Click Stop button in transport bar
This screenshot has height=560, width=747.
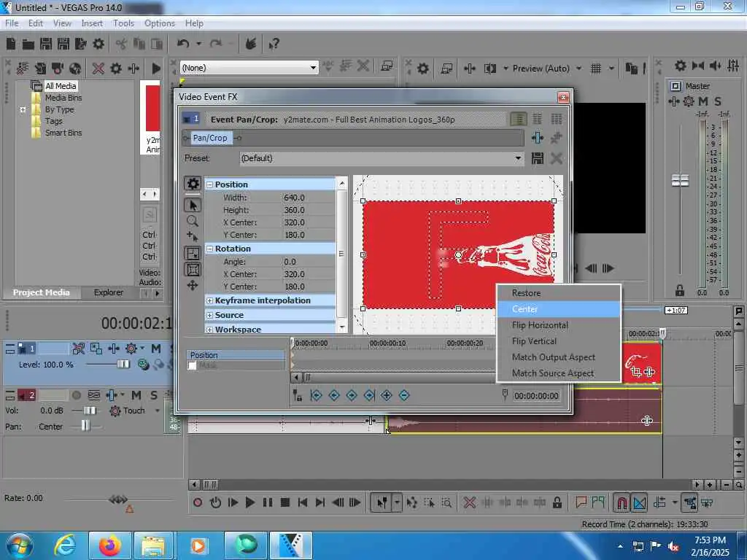pos(285,502)
